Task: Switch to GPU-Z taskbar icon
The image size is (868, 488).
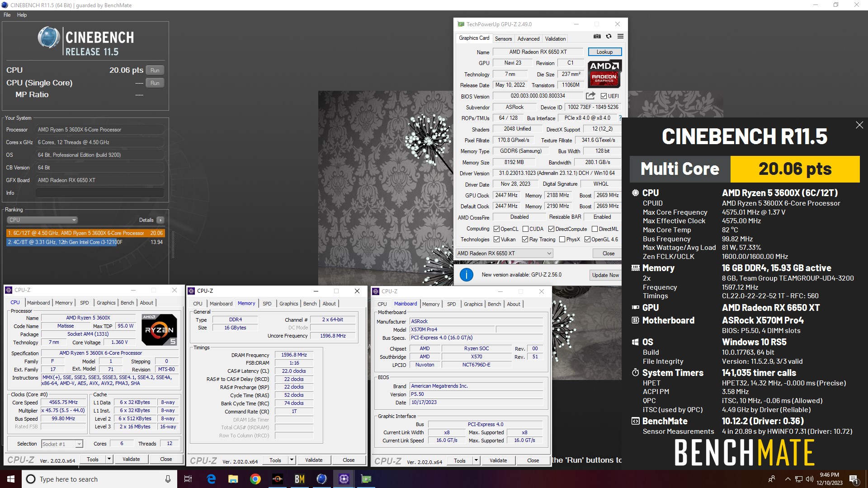Action: coord(366,479)
